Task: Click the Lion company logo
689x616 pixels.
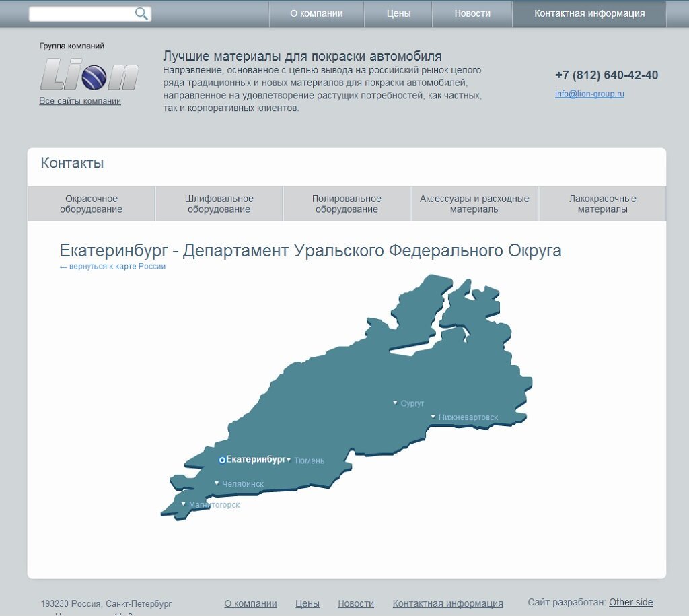Action: coord(89,74)
